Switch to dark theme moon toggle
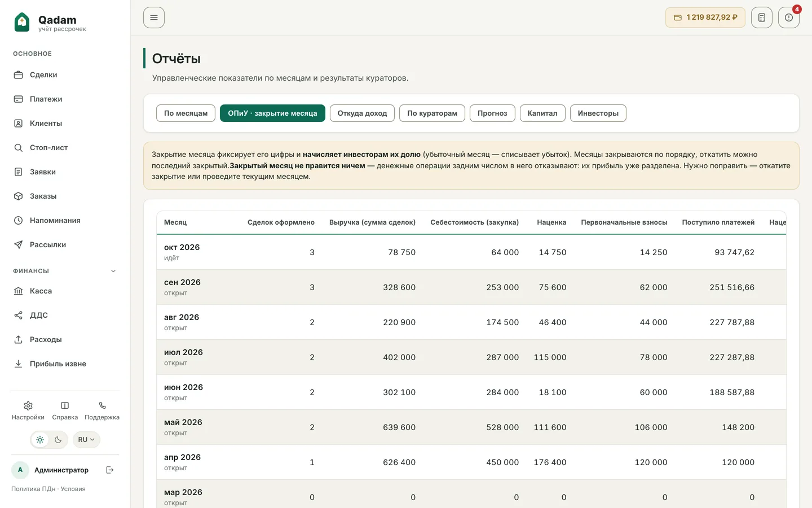Screen dimensions: 812x508 (58, 440)
